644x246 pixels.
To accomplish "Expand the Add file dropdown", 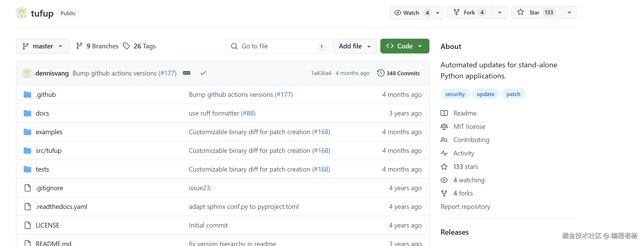I will click(355, 46).
